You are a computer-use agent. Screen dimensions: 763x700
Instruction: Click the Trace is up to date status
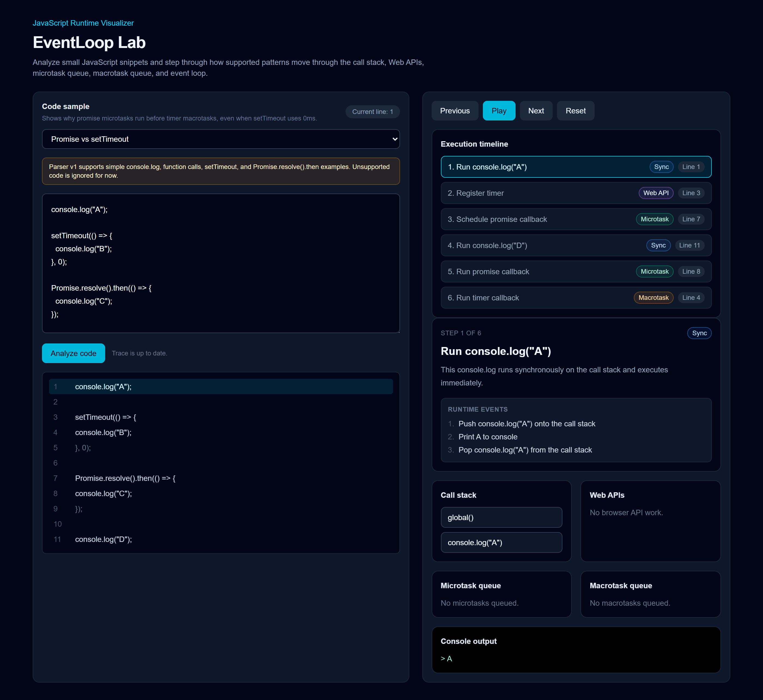point(139,353)
